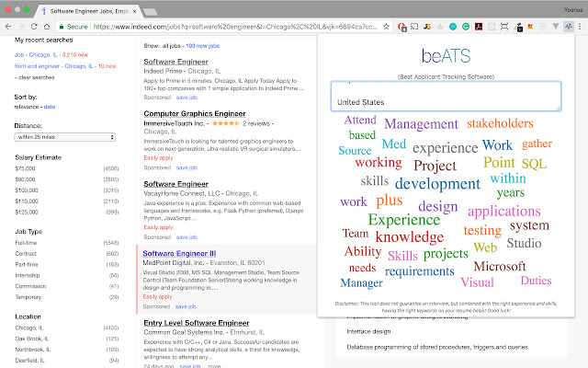Open the green Grammarly extension icon
The height and width of the screenshot is (368, 588).
tap(466, 27)
